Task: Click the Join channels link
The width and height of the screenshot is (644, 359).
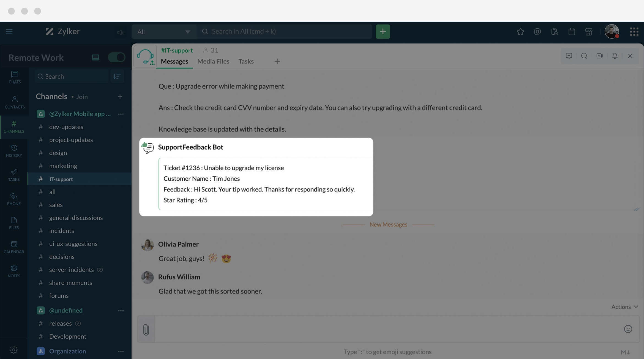Action: click(x=82, y=97)
